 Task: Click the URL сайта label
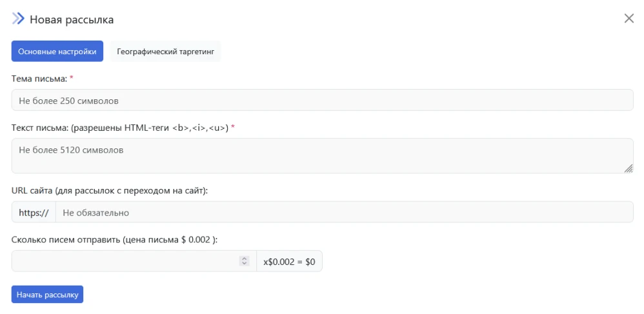(x=109, y=190)
